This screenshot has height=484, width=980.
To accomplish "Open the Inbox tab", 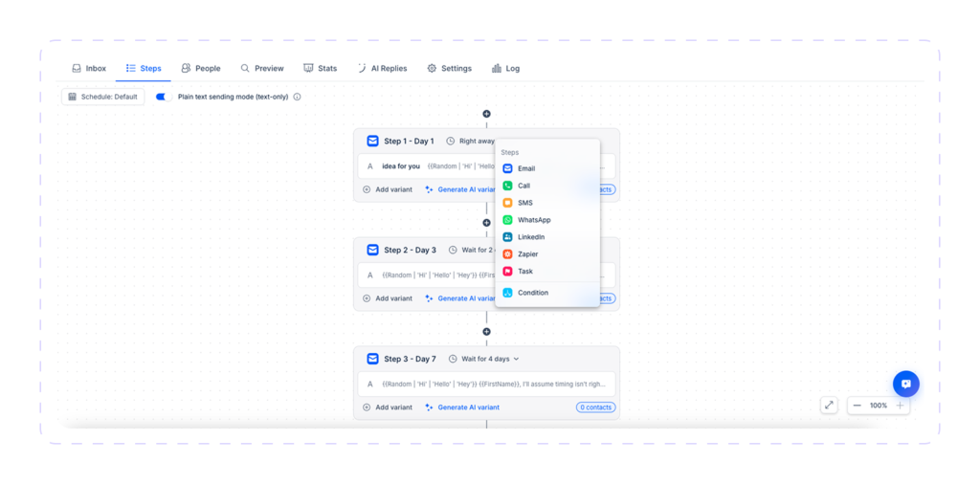I will pyautogui.click(x=89, y=68).
